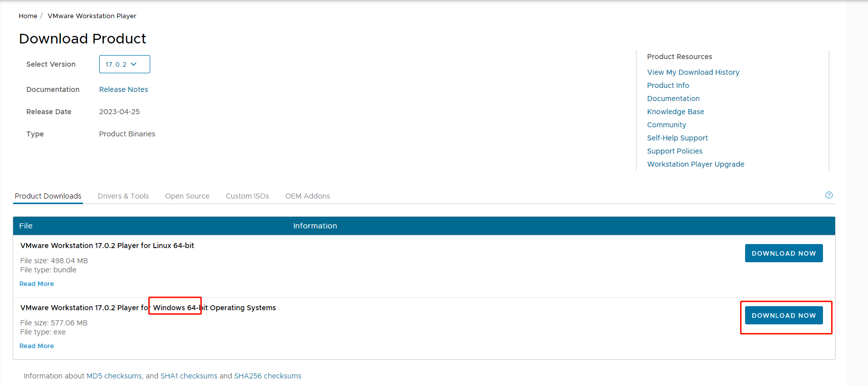The height and width of the screenshot is (385, 868).
Task: Visit the Knowledge Base link
Action: 675,112
